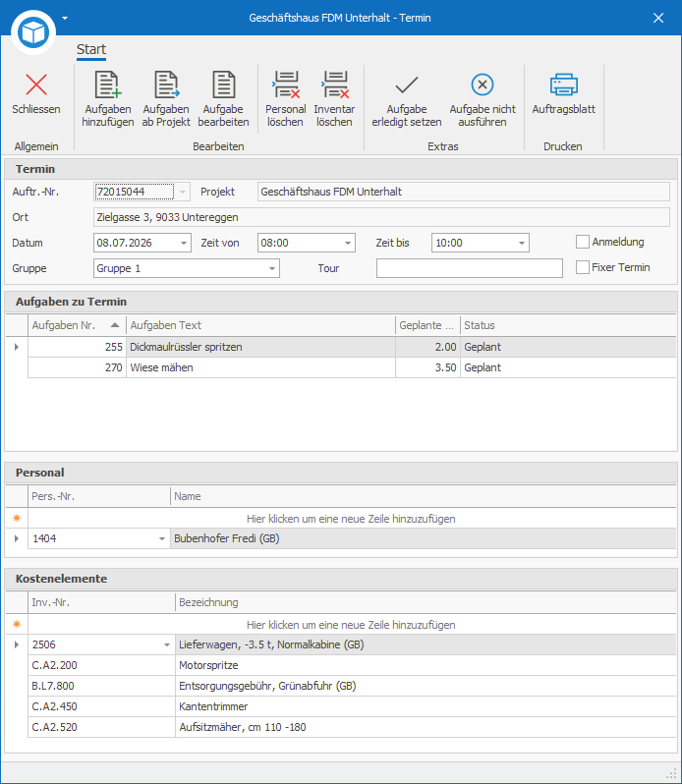682x784 pixels.
Task: Select Bubenhofer Fredi (GB) name cell
Action: point(423,538)
